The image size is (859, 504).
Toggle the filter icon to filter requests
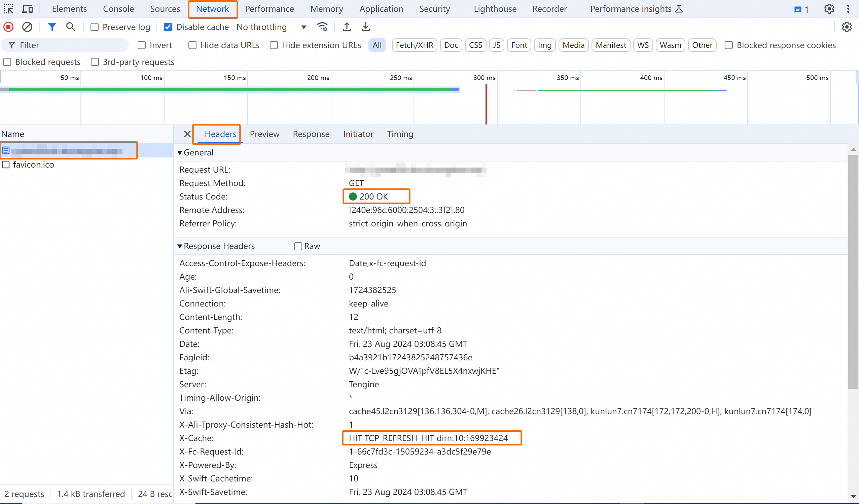[52, 26]
